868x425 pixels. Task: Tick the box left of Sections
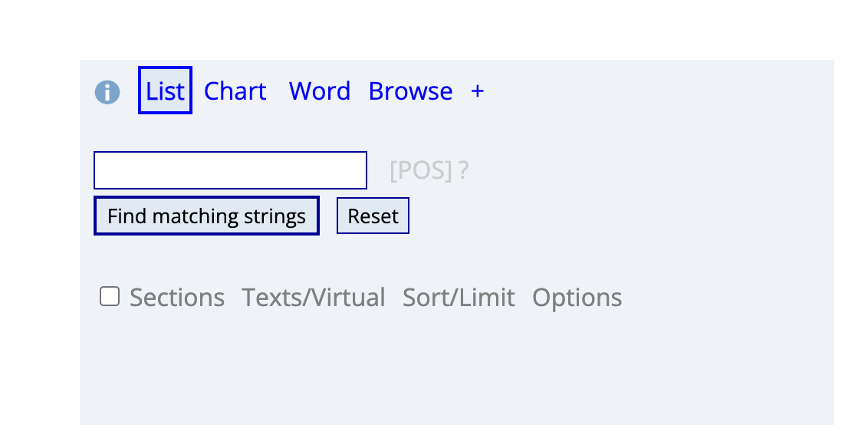point(110,297)
